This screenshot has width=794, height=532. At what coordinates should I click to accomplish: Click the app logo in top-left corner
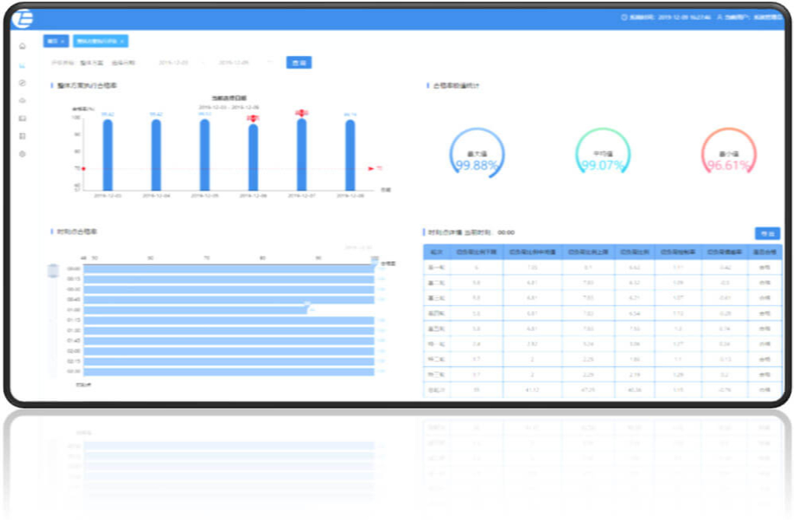(x=25, y=18)
